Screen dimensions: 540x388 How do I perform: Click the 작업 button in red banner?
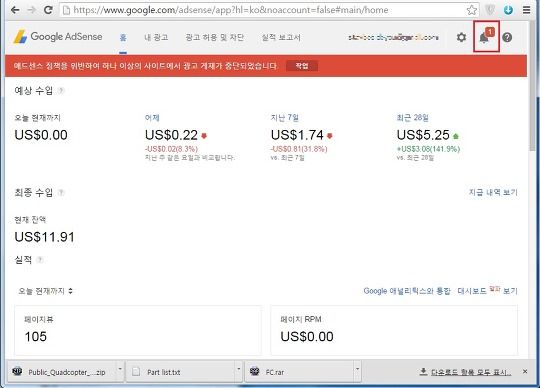click(302, 66)
